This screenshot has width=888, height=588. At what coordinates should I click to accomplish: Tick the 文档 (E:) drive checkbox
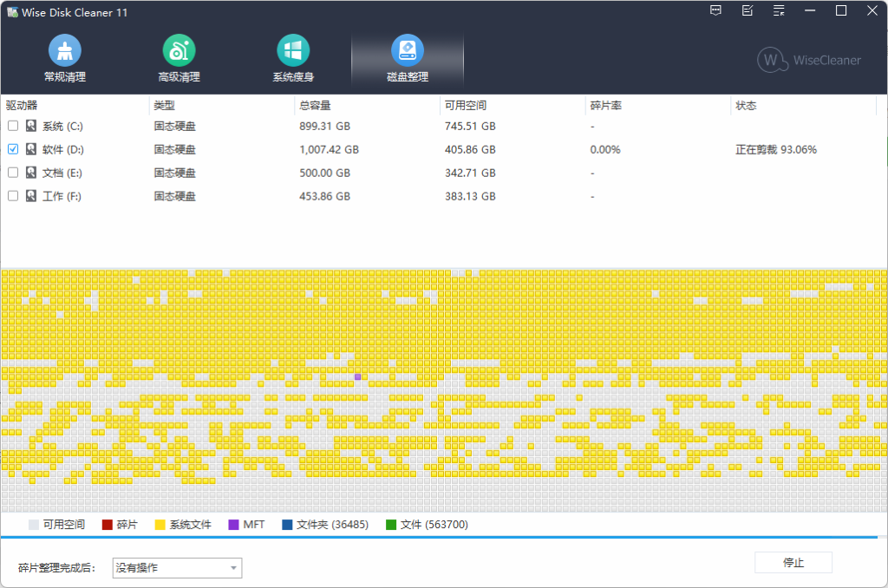[13, 173]
